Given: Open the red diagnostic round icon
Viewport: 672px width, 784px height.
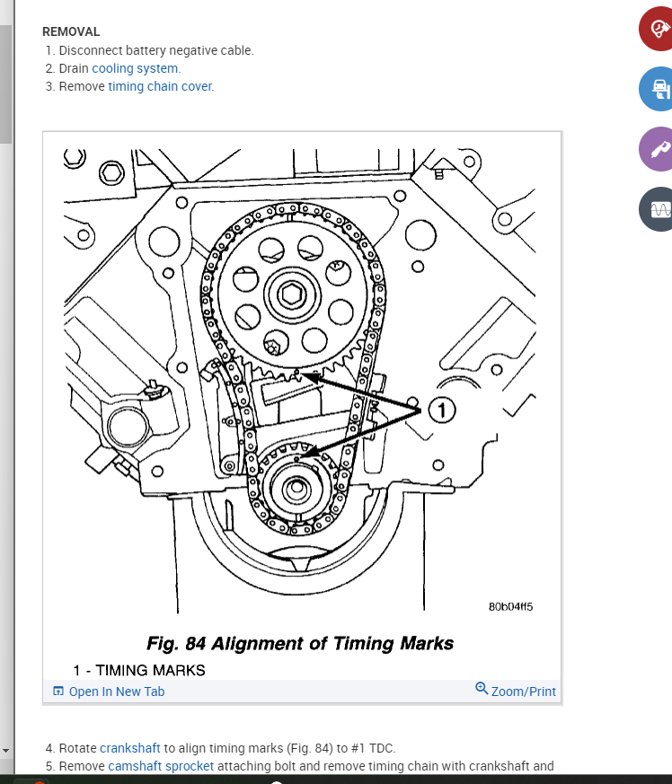Looking at the screenshot, I should pos(658,29).
